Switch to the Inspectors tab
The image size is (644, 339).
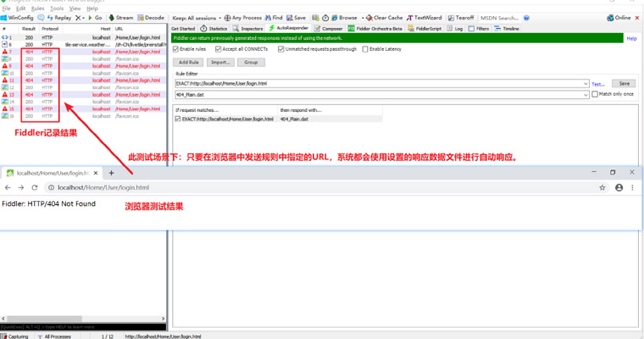247,29
